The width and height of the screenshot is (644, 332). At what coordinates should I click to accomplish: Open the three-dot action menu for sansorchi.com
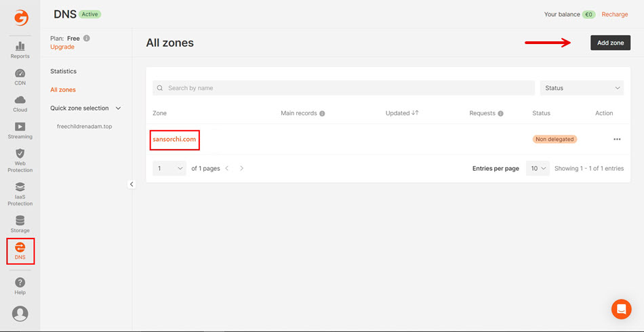[617, 139]
